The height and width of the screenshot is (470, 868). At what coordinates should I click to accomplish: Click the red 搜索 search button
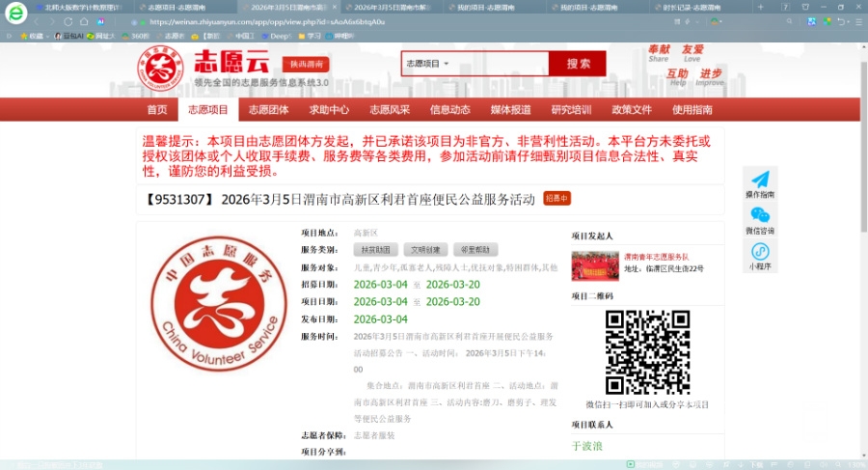click(578, 64)
